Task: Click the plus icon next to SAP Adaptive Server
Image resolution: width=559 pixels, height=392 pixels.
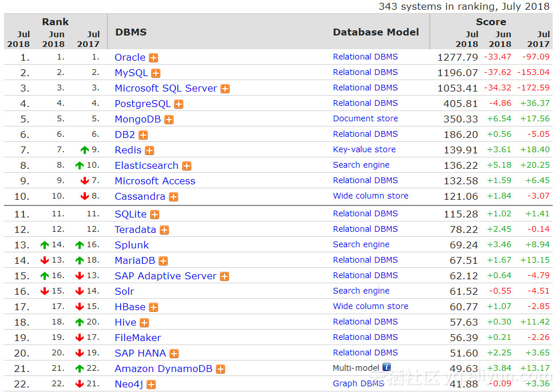Action: (225, 276)
